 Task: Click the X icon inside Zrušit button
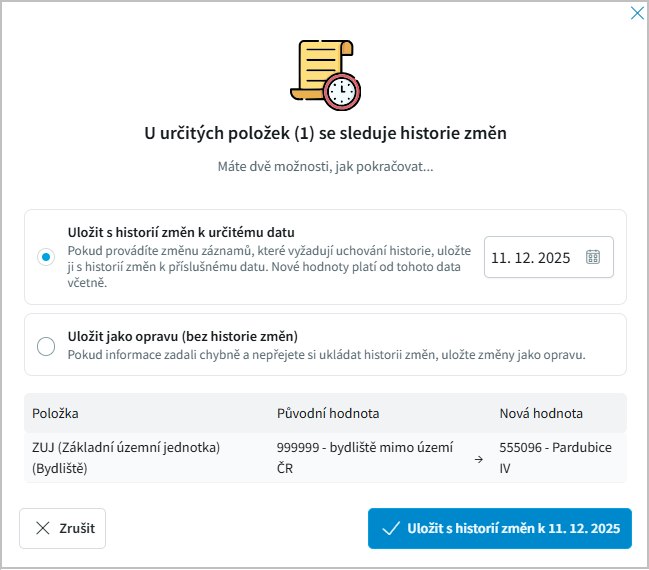[42, 528]
